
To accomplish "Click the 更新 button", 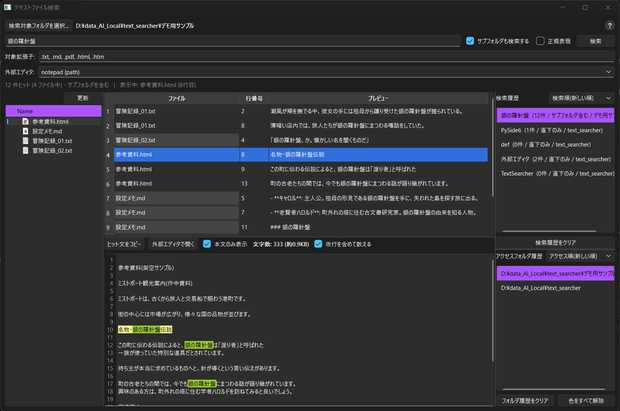I will tap(83, 98).
